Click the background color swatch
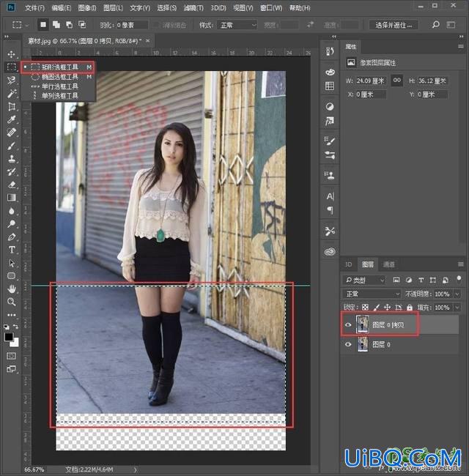 point(15,343)
